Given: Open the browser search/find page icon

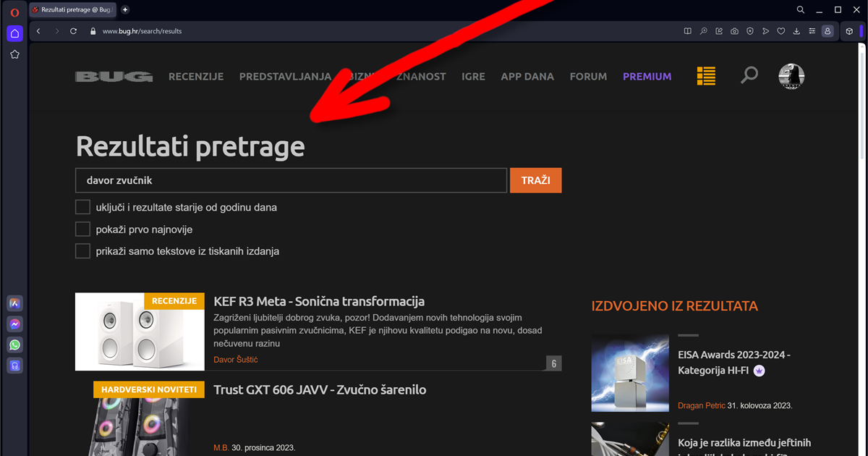Looking at the screenshot, I should [x=703, y=31].
